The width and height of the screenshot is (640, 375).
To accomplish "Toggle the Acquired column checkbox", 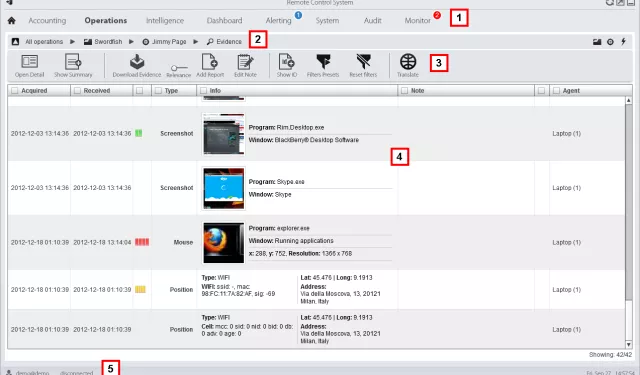I will (15, 91).
